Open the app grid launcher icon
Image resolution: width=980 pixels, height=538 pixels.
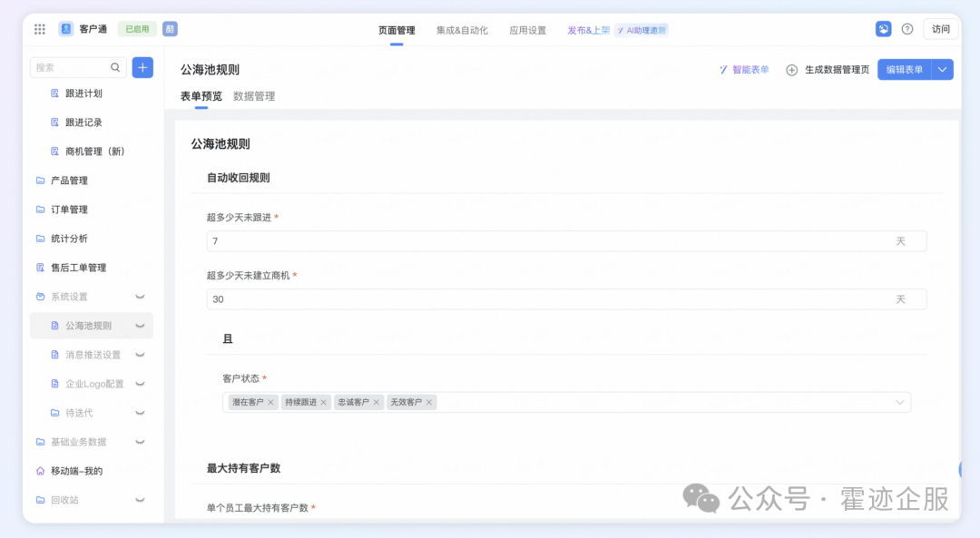[40, 29]
